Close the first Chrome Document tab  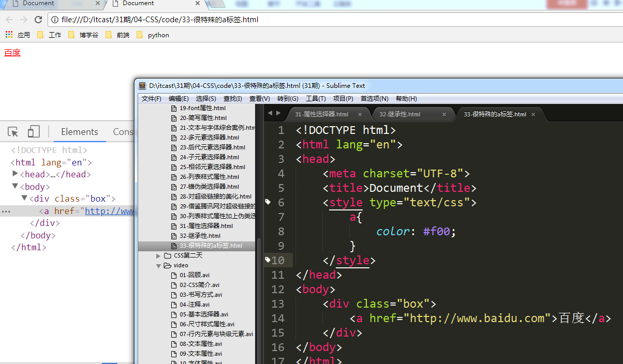tap(99, 4)
